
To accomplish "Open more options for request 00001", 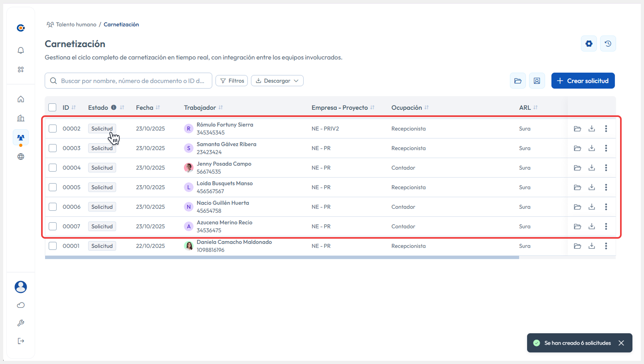I will pyautogui.click(x=606, y=246).
